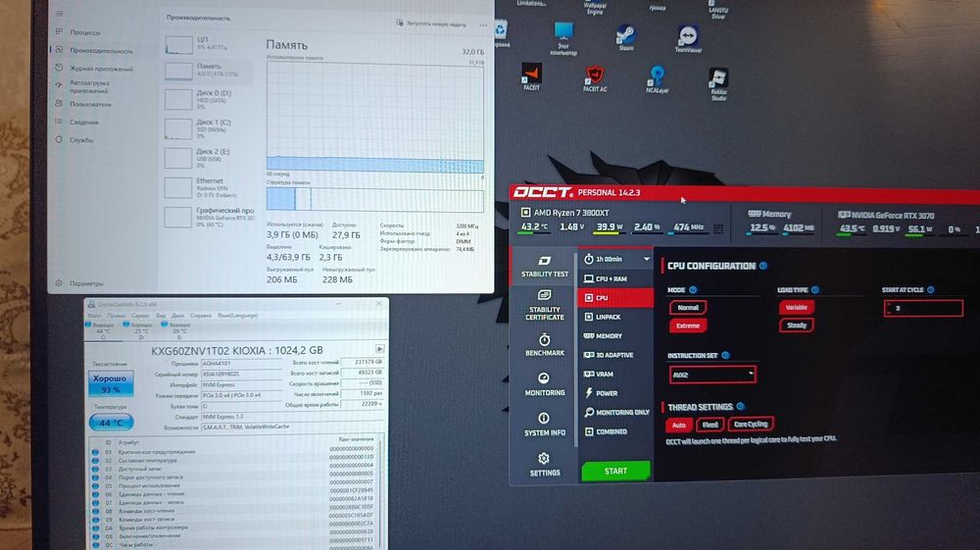Select the VRAM test in OCCT

tap(615, 375)
